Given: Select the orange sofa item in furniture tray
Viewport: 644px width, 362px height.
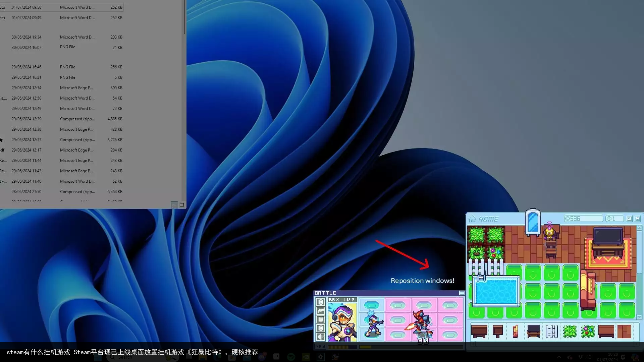Looking at the screenshot, I should pyautogui.click(x=516, y=331).
